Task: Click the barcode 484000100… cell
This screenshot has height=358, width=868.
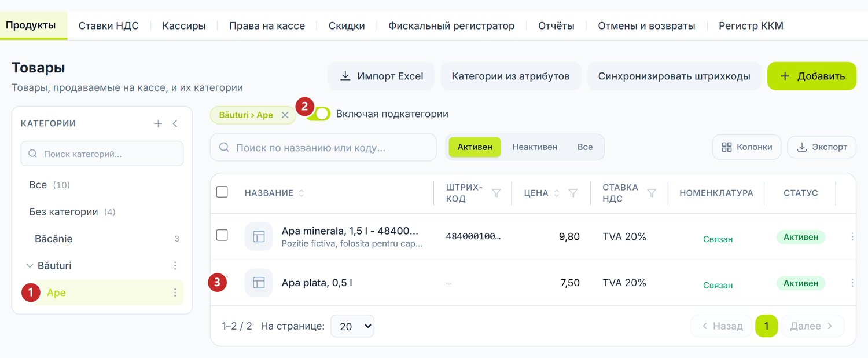Action: [x=473, y=236]
